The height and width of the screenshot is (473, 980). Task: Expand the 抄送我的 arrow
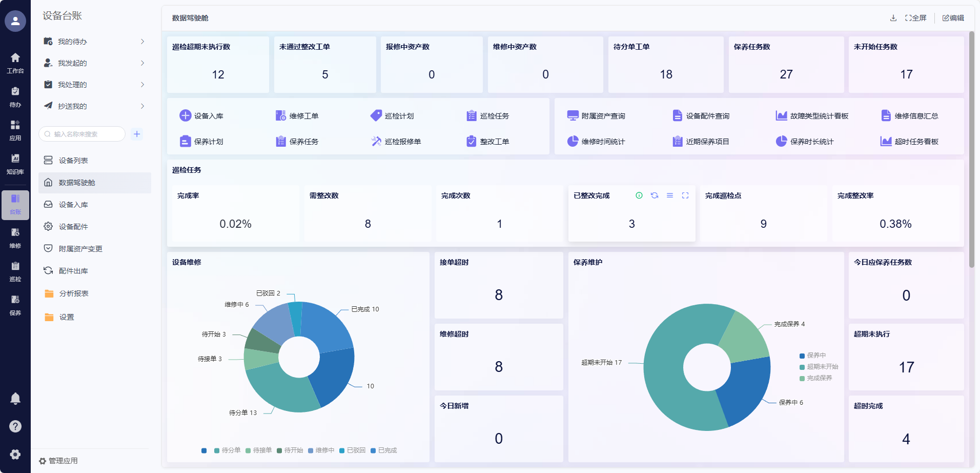(142, 106)
